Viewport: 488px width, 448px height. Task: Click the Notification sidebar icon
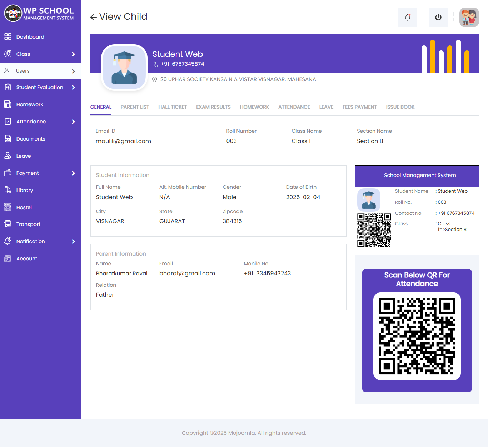coord(8,241)
